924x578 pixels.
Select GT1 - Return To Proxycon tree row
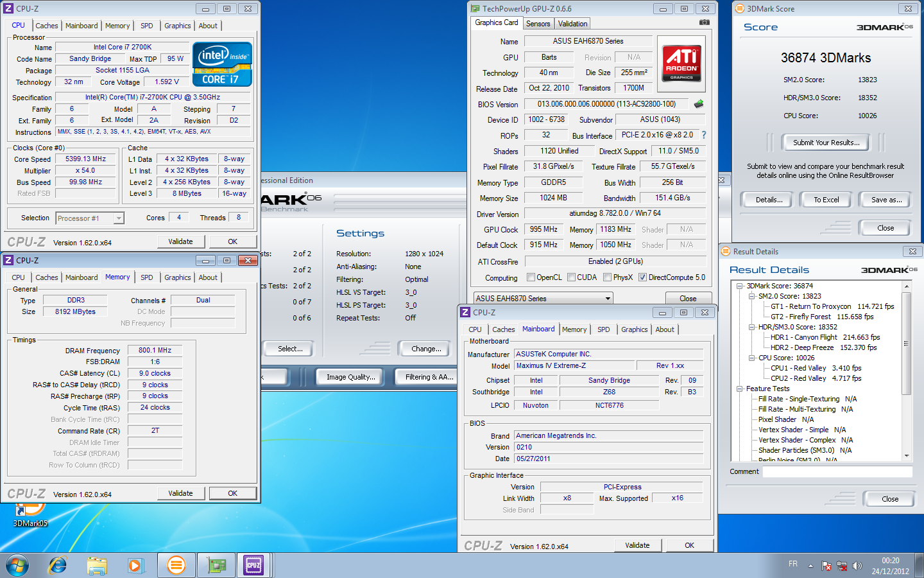pos(832,306)
